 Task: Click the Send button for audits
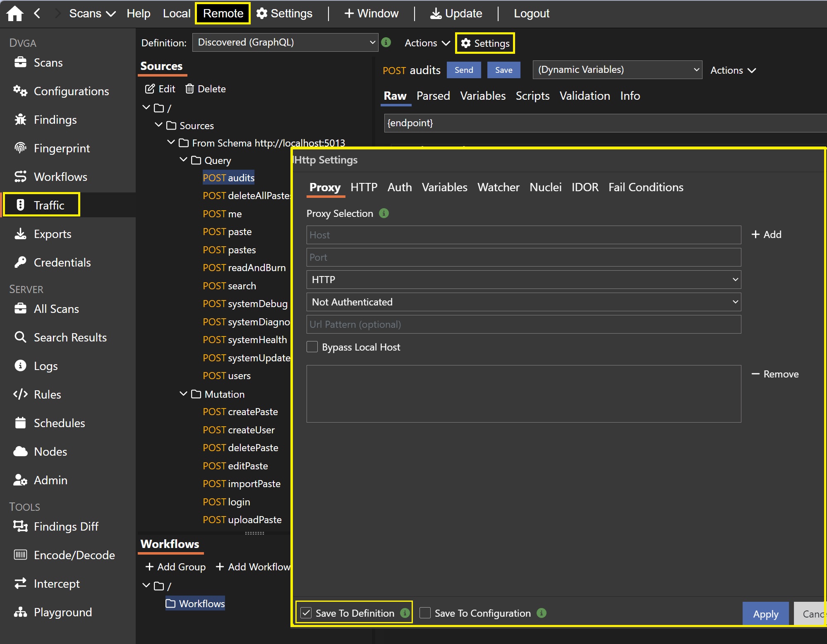(463, 70)
